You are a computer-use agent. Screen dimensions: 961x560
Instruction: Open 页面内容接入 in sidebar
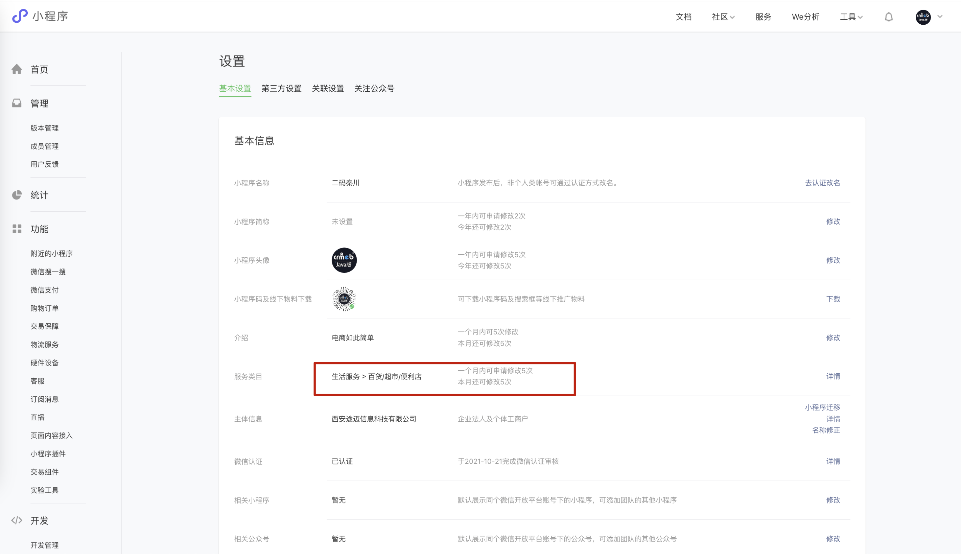click(x=51, y=435)
